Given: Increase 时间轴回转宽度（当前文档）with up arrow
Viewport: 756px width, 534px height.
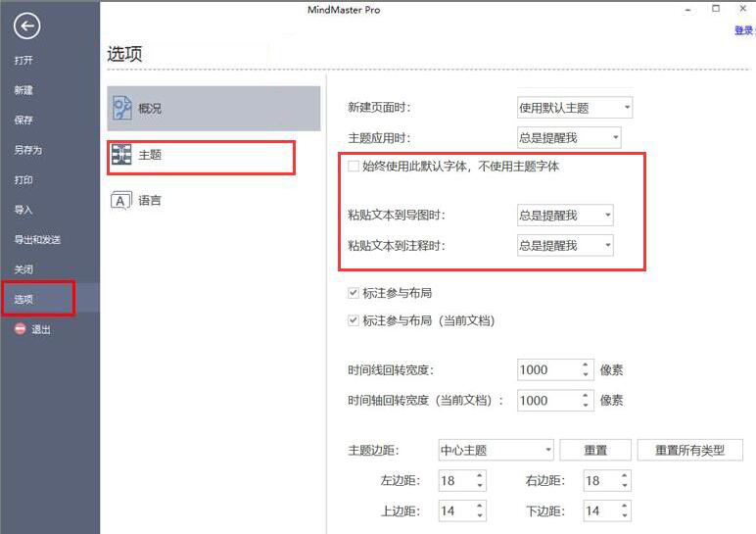Looking at the screenshot, I should click(586, 395).
